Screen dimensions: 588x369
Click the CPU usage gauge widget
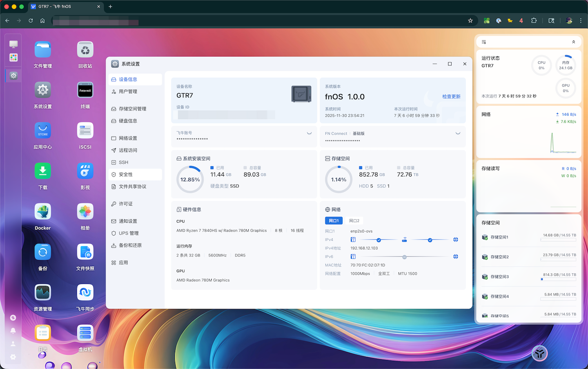(x=541, y=65)
